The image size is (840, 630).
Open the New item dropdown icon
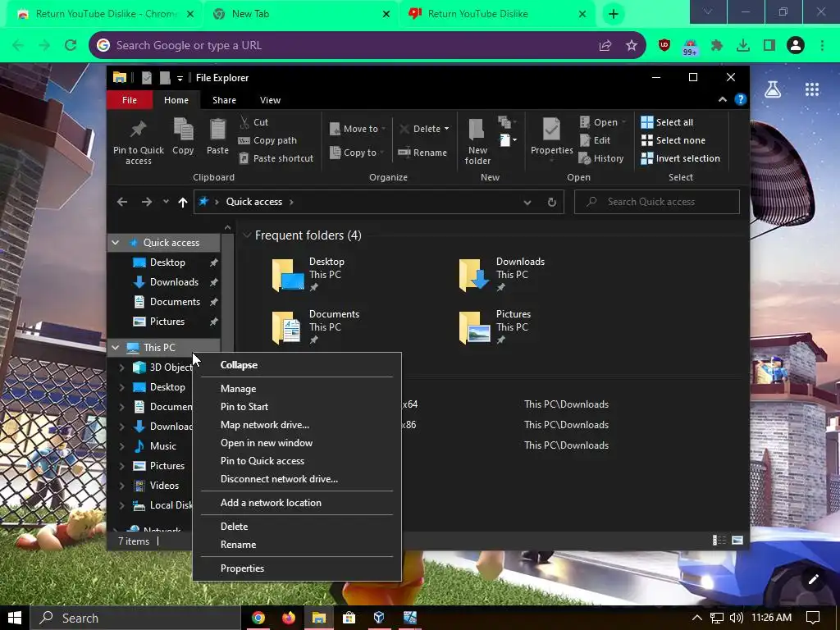508,140
